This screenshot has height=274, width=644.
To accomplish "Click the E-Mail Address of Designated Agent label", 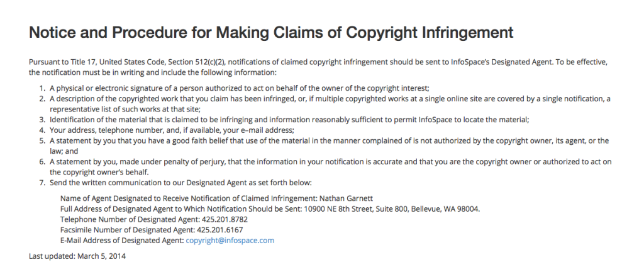I will tap(122, 240).
